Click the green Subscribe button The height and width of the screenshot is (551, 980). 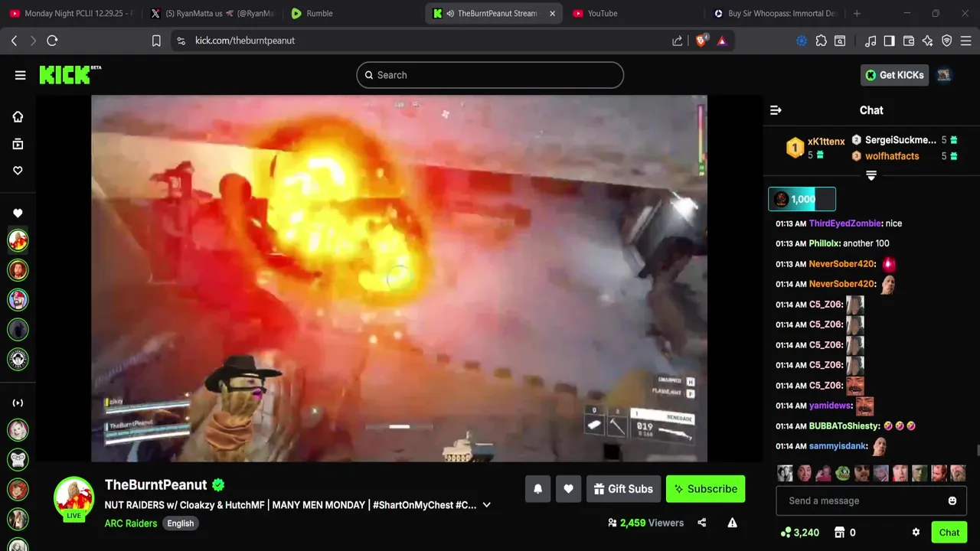point(705,489)
